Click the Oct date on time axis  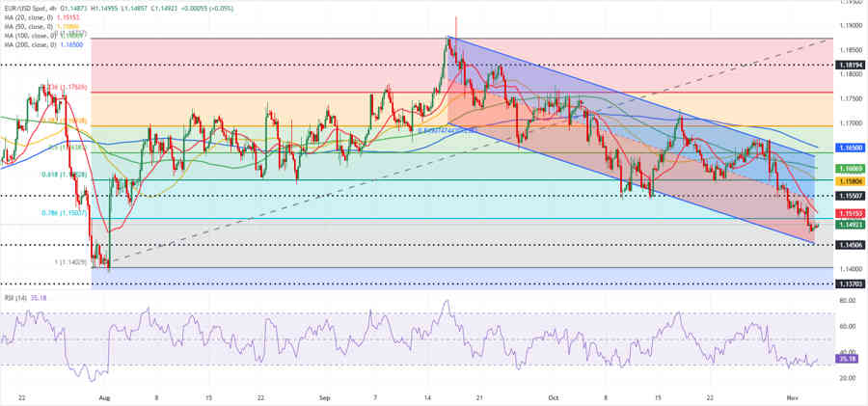pyautogui.click(x=554, y=396)
